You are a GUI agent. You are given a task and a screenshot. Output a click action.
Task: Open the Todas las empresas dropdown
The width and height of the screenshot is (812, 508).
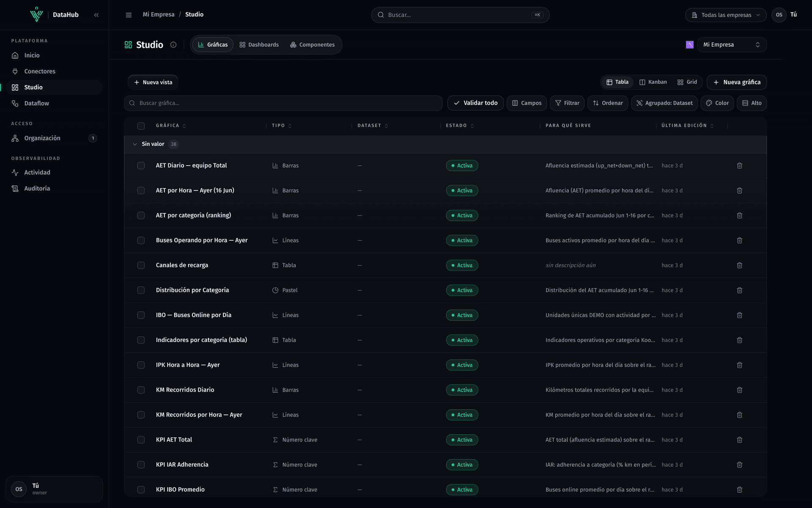(x=726, y=15)
